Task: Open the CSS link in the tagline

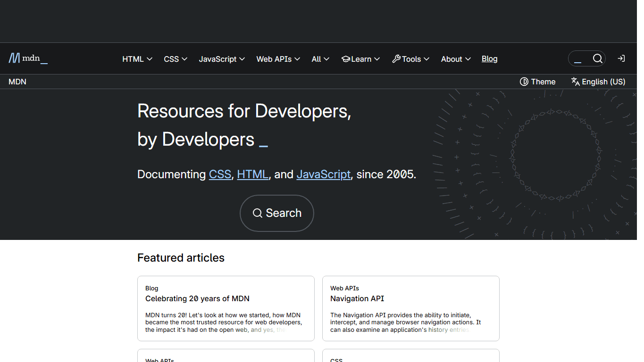Action: [220, 174]
